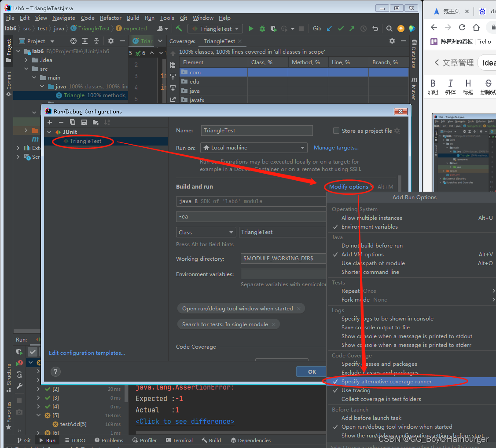Save configuration with floppy disk icon
The height and width of the screenshot is (448, 496).
pyautogui.click(x=84, y=122)
